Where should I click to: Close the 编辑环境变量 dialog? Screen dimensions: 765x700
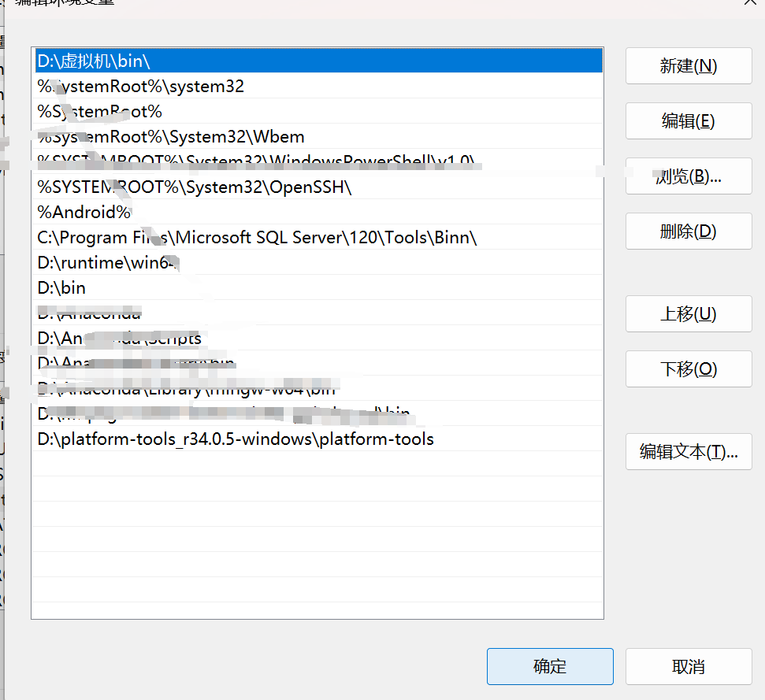(x=749, y=4)
